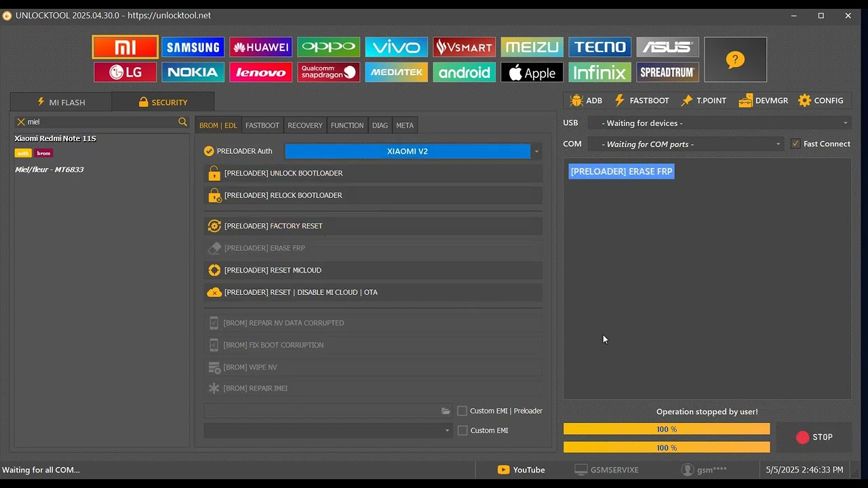Click the XIAOMI V2 auth selection
Image resolution: width=868 pixels, height=488 pixels.
click(x=408, y=151)
